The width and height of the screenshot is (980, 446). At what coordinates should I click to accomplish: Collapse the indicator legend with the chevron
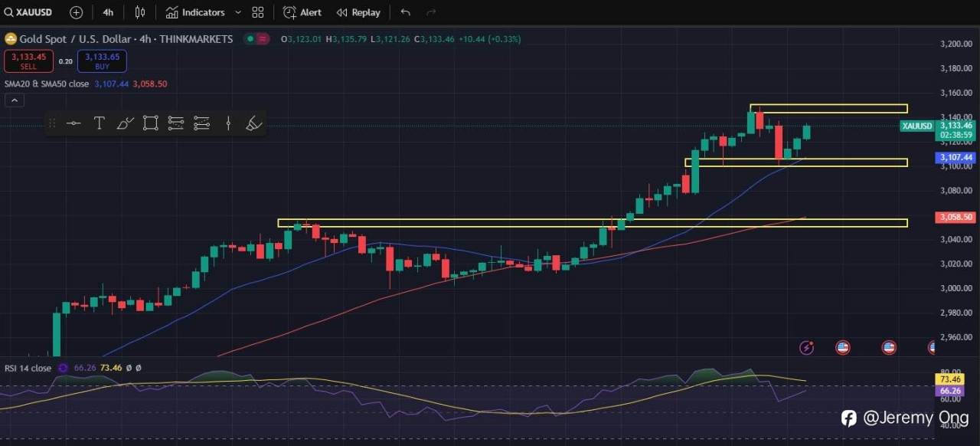(x=14, y=100)
